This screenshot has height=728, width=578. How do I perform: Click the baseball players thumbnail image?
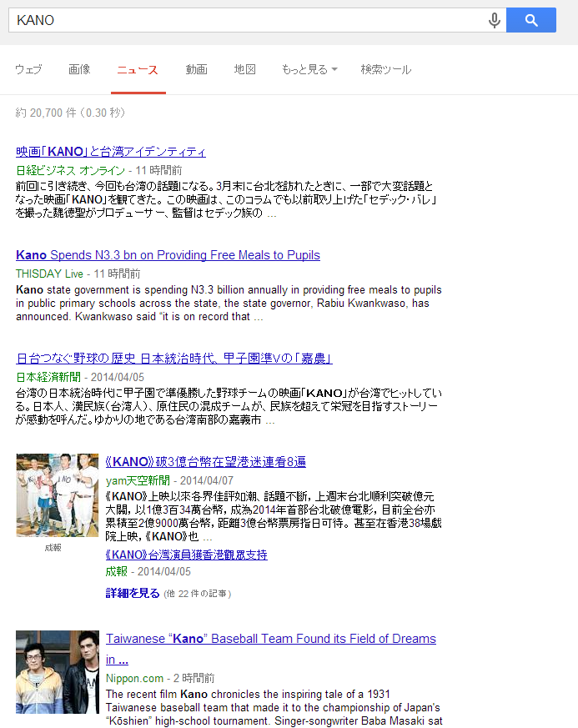[x=58, y=495]
